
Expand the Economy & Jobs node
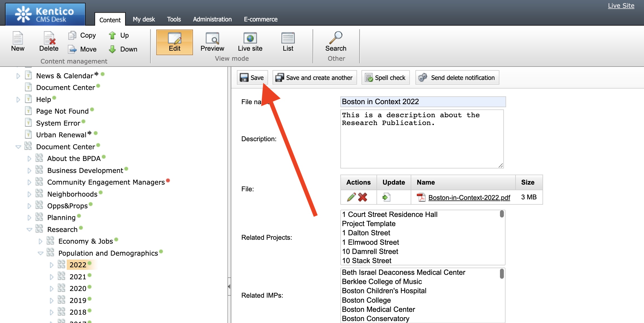[x=41, y=241]
